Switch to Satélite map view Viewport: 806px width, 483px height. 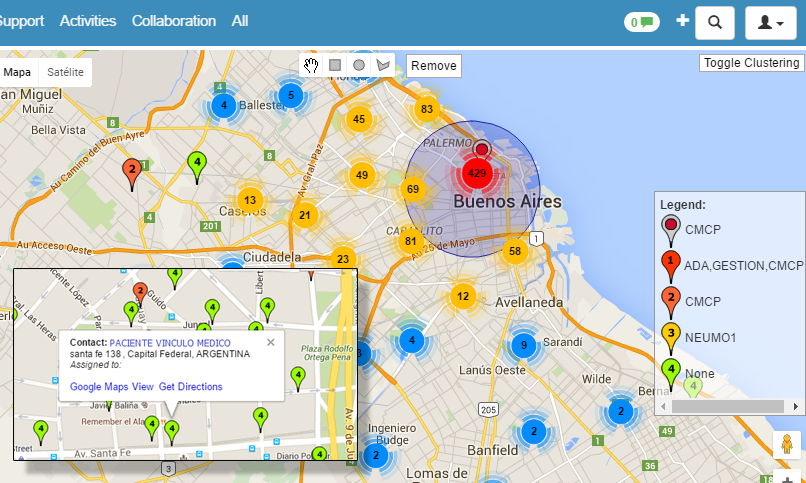[66, 72]
